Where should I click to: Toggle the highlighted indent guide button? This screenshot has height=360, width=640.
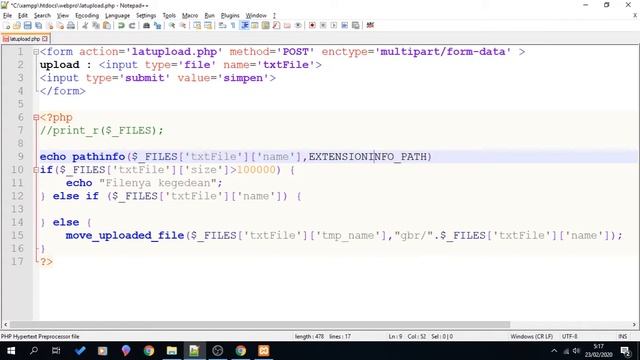[x=244, y=25]
